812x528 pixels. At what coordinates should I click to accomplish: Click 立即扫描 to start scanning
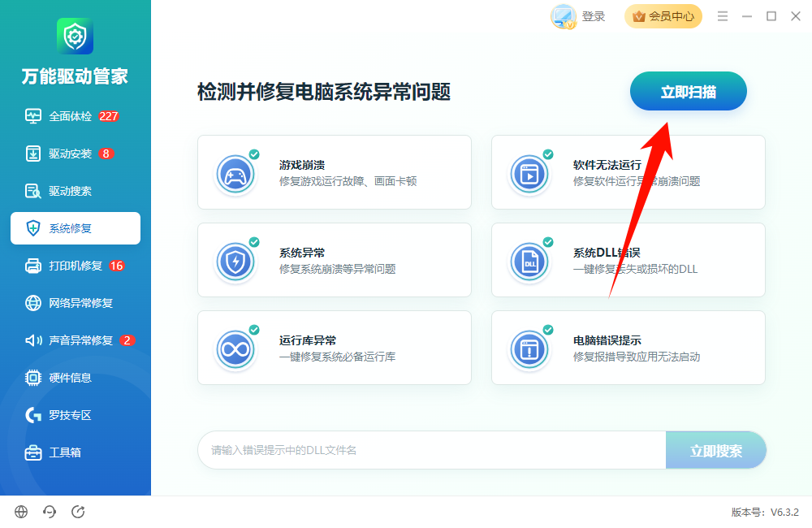tap(689, 91)
